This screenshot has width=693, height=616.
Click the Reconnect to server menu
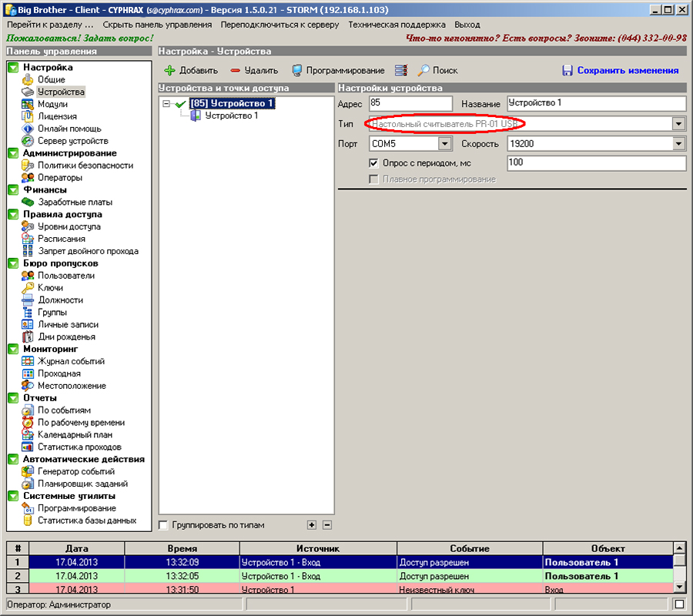[280, 25]
